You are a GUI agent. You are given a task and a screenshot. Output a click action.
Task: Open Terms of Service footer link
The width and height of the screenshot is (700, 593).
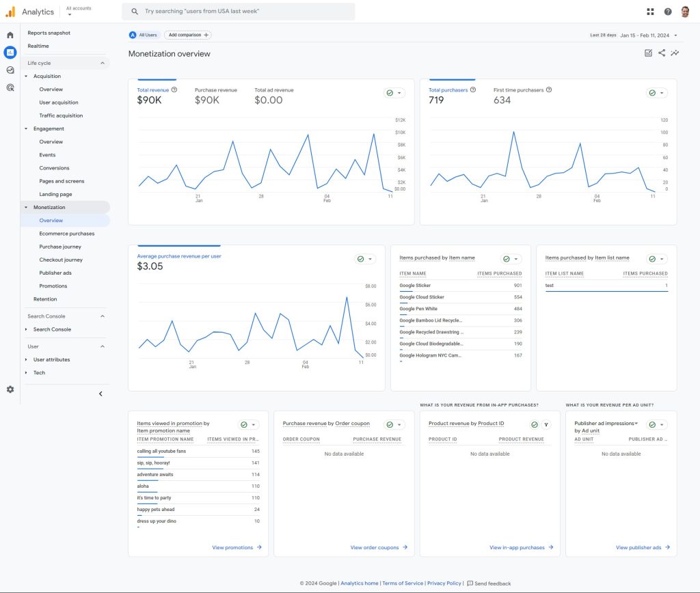point(402,583)
